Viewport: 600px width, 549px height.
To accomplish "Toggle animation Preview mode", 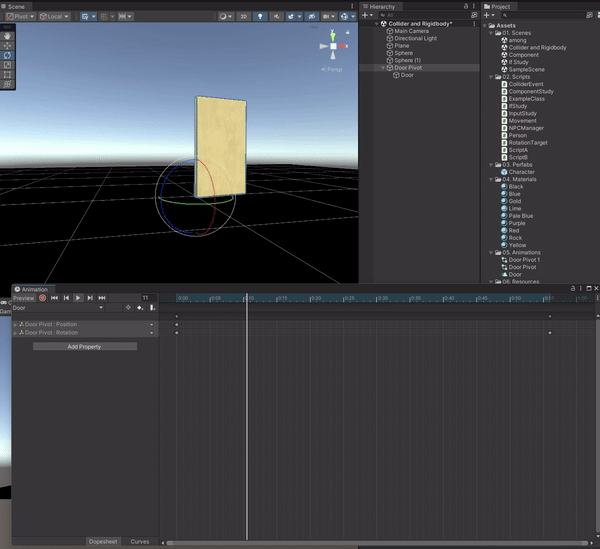I will [24, 298].
